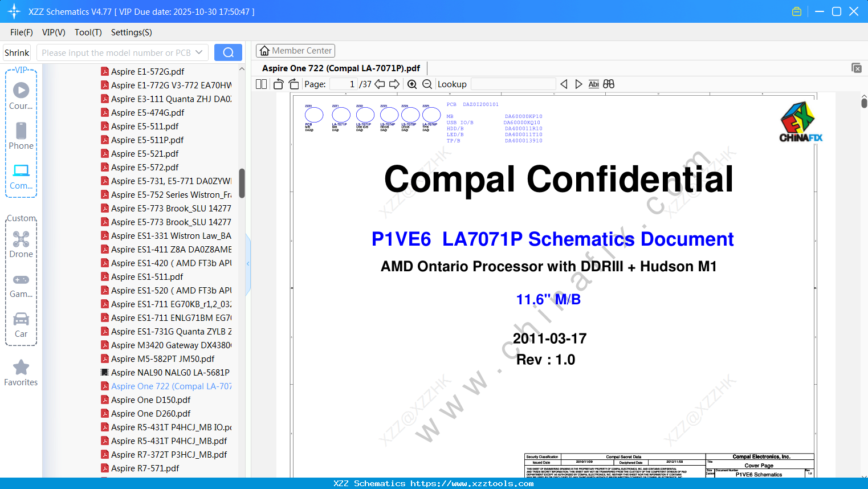Click the Page number field
The height and width of the screenshot is (489, 868).
(344, 84)
